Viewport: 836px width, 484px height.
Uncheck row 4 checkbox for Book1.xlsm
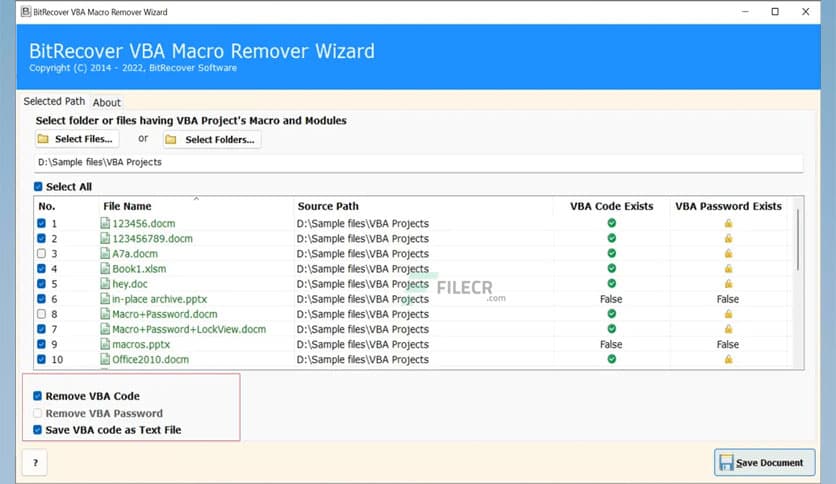[x=42, y=269]
